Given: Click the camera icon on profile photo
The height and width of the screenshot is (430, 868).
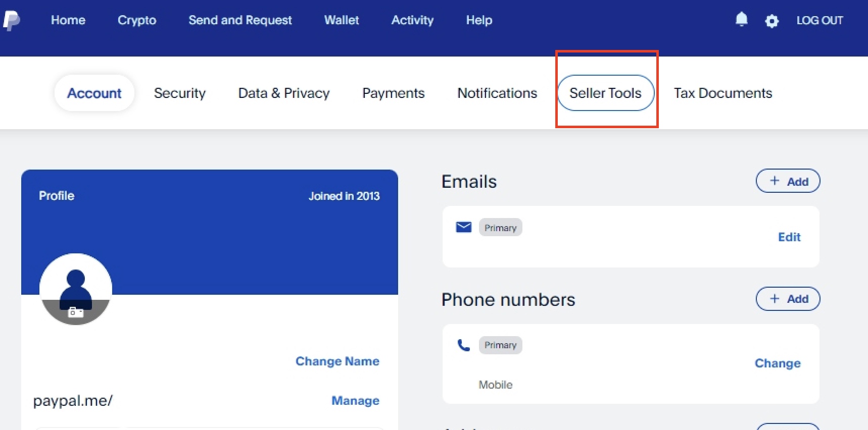Looking at the screenshot, I should (x=76, y=312).
